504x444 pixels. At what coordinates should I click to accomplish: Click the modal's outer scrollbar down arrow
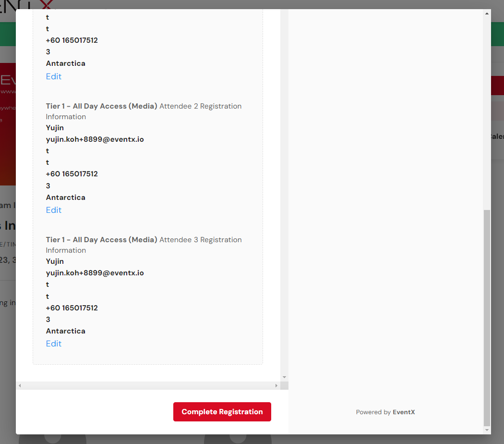point(487,430)
